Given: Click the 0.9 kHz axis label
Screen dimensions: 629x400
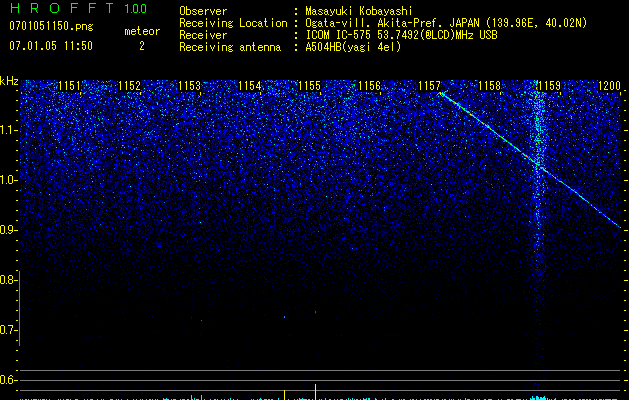Looking at the screenshot, I should point(7,230).
